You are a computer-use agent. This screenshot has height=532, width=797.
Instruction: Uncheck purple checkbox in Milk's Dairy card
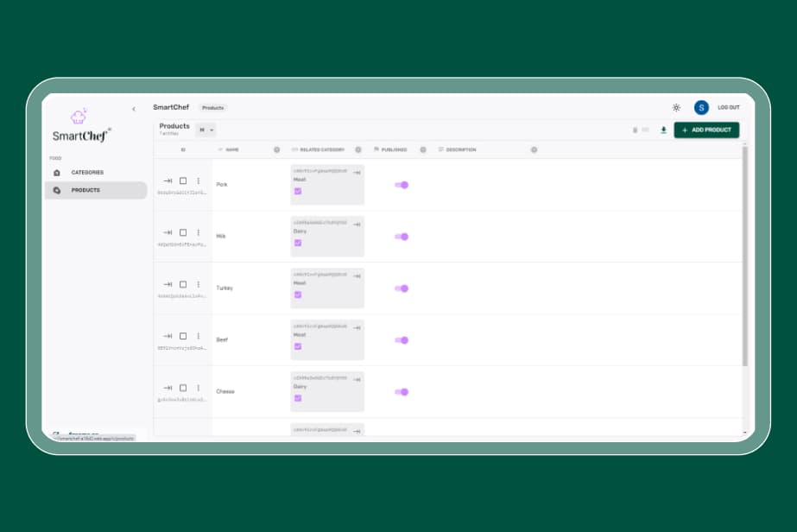click(x=298, y=243)
